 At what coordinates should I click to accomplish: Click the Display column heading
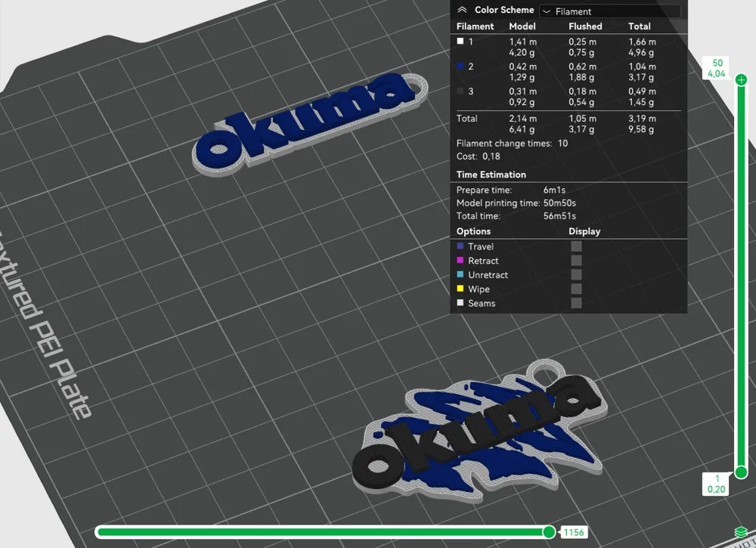(x=584, y=231)
